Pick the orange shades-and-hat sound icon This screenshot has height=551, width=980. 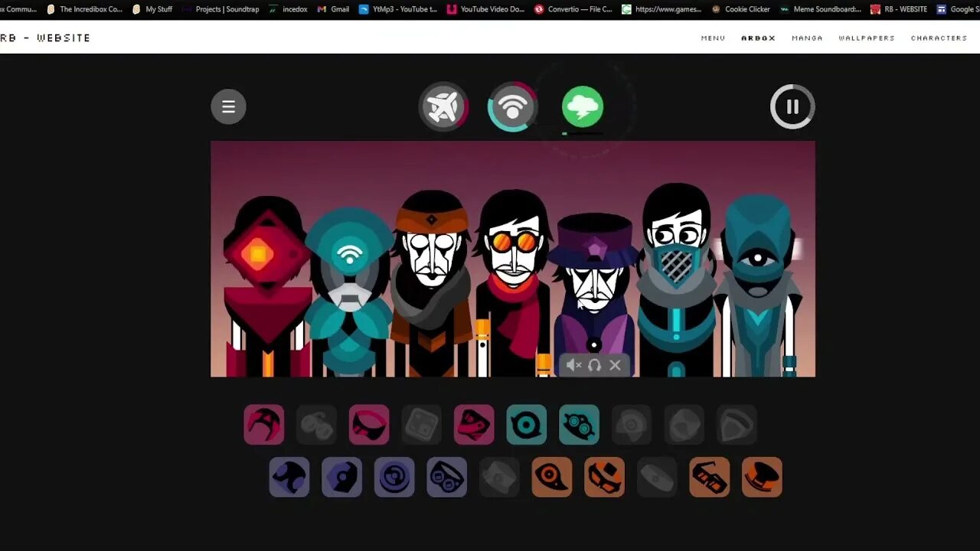604,477
